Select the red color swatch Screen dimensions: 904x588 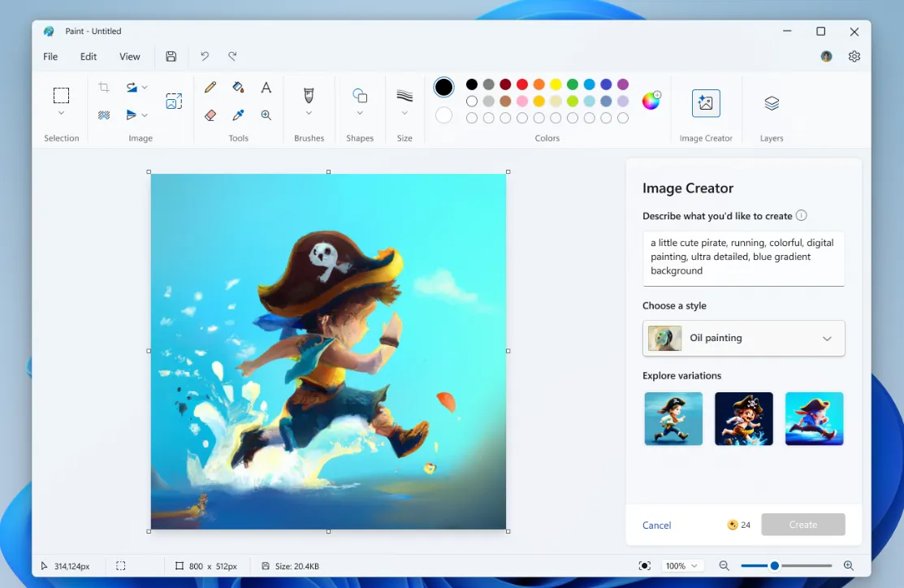pyautogui.click(x=521, y=84)
